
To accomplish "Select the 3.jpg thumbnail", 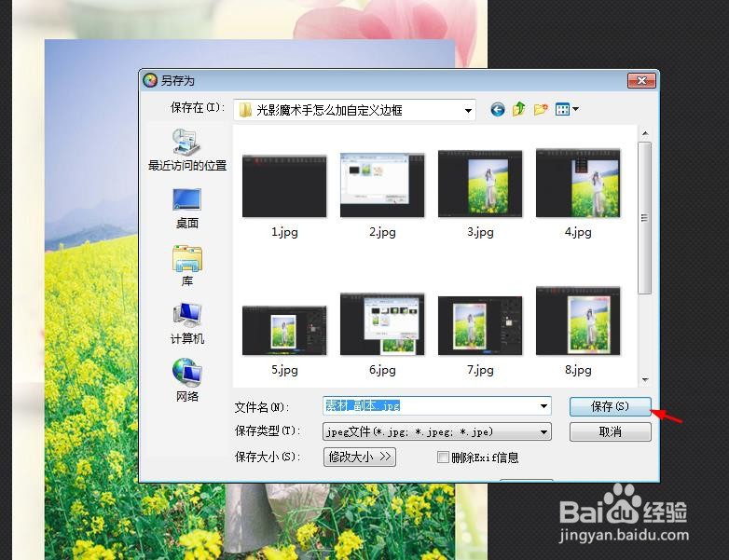I will coord(480,184).
